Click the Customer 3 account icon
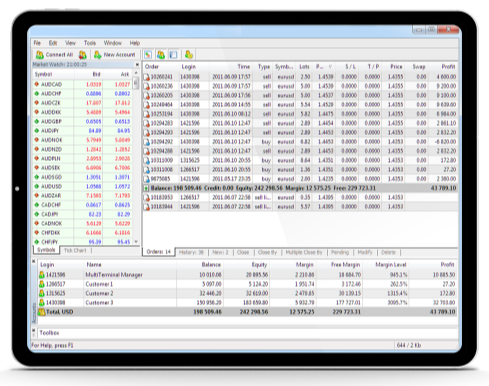Screen dimensions: 489x386 click(x=42, y=303)
